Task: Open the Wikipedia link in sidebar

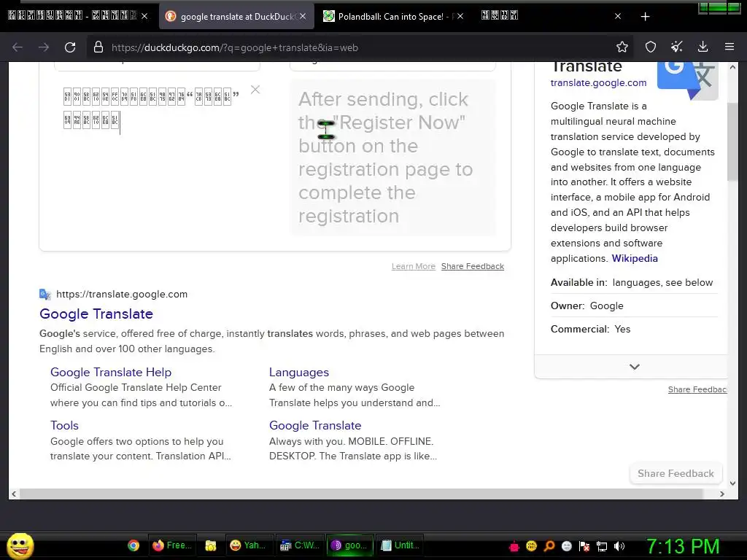Action: tap(635, 258)
